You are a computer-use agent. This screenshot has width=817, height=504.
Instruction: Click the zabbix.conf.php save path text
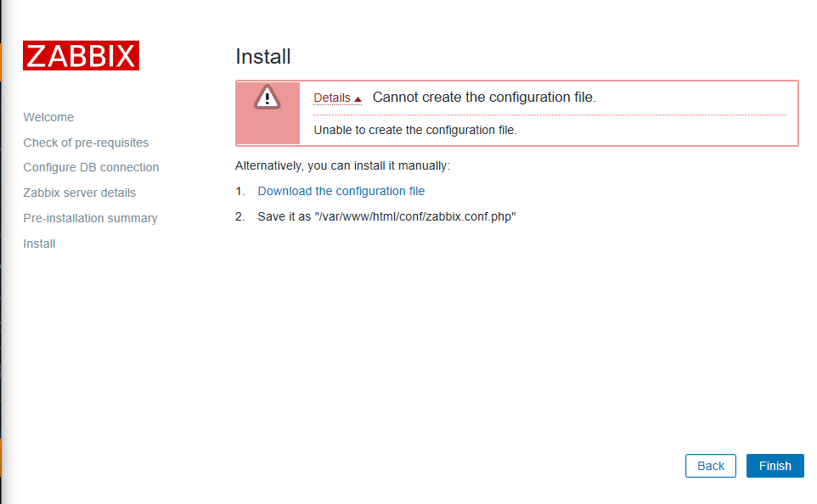pos(386,216)
